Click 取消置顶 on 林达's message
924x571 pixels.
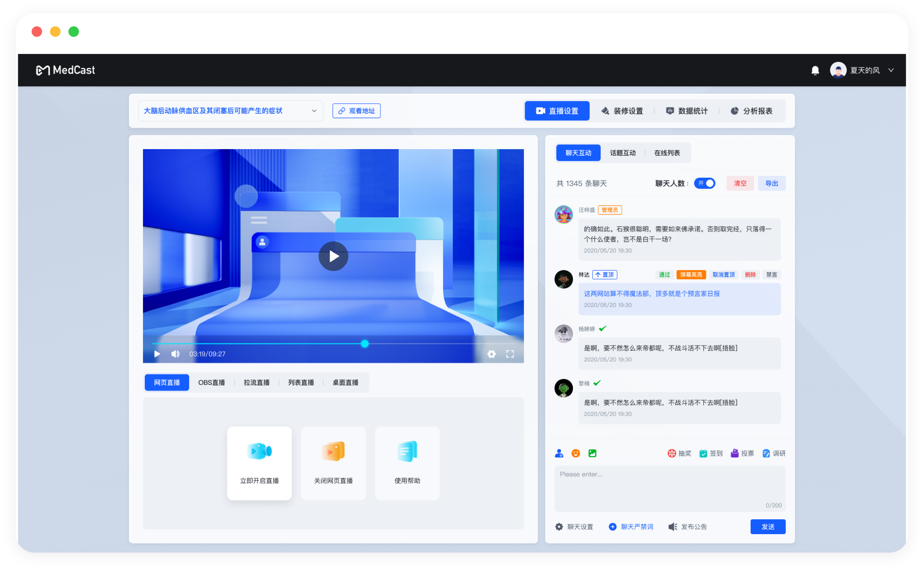point(723,275)
